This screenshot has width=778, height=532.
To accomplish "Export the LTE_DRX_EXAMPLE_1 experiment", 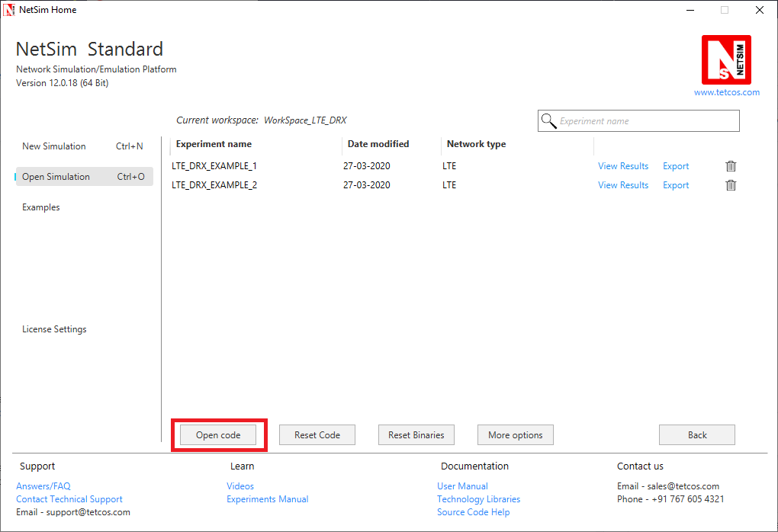I will 676,166.
